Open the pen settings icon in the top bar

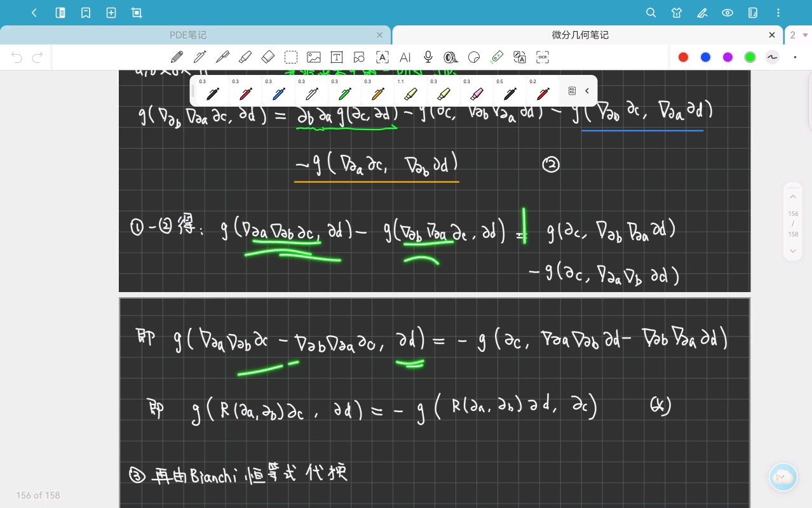pos(702,13)
